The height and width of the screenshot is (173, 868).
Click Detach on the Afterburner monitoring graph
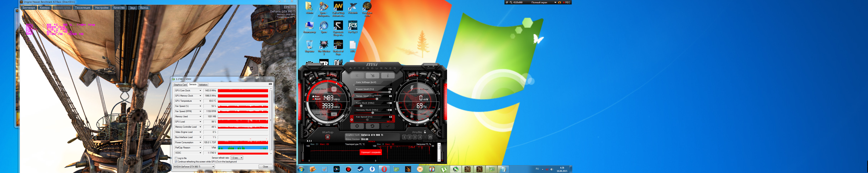tap(372, 142)
